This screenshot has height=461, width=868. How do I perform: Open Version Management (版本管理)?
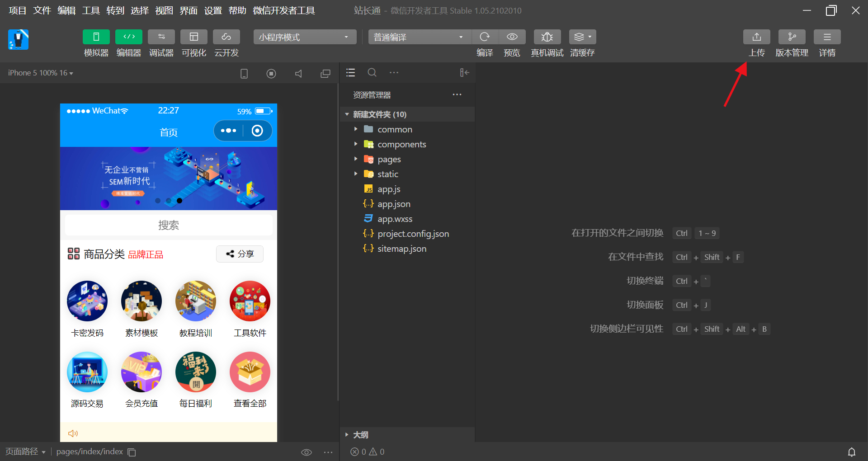click(792, 37)
